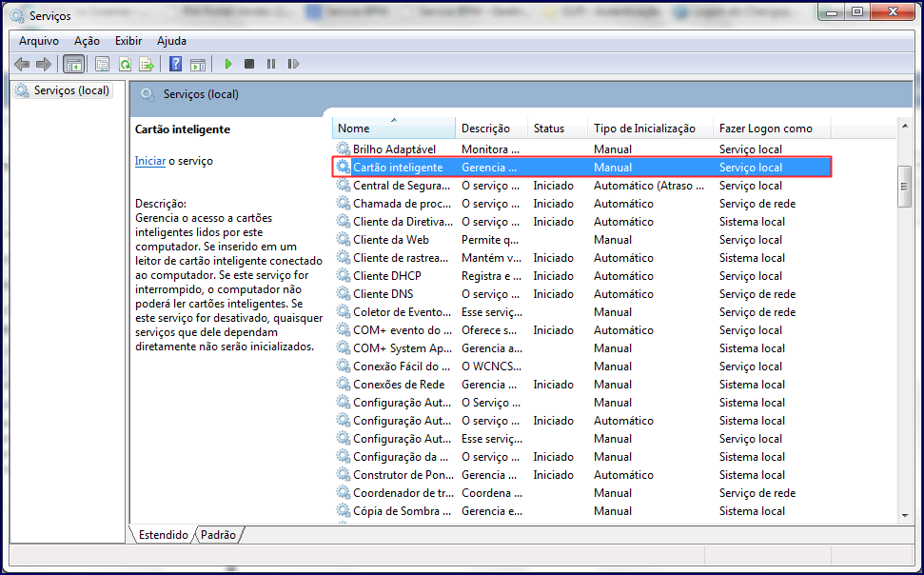Click Automático (Atraso ... startup type cell
Viewport: 924px width, 575px height.
pos(649,186)
